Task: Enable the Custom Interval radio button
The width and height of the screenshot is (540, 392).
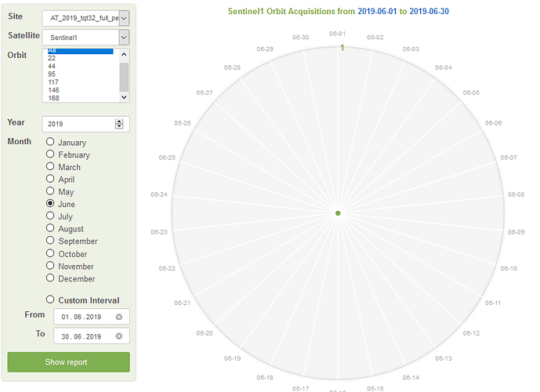Action: [x=50, y=299]
